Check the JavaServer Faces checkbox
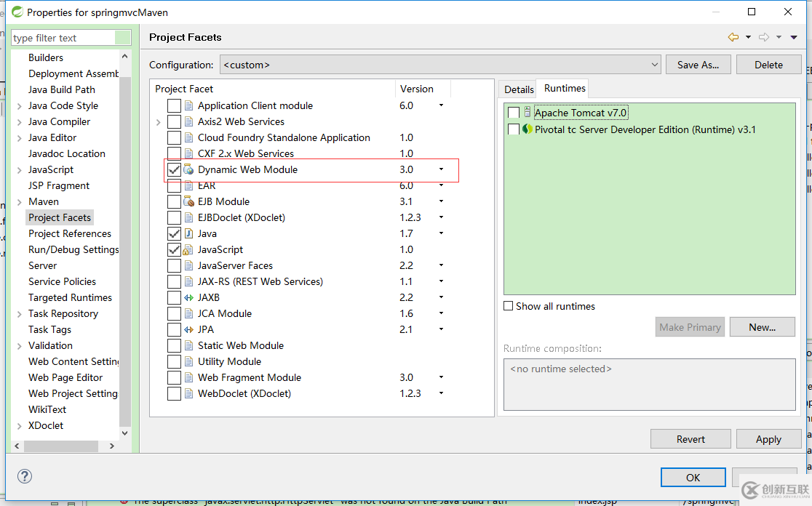This screenshot has width=812, height=506. [174, 266]
